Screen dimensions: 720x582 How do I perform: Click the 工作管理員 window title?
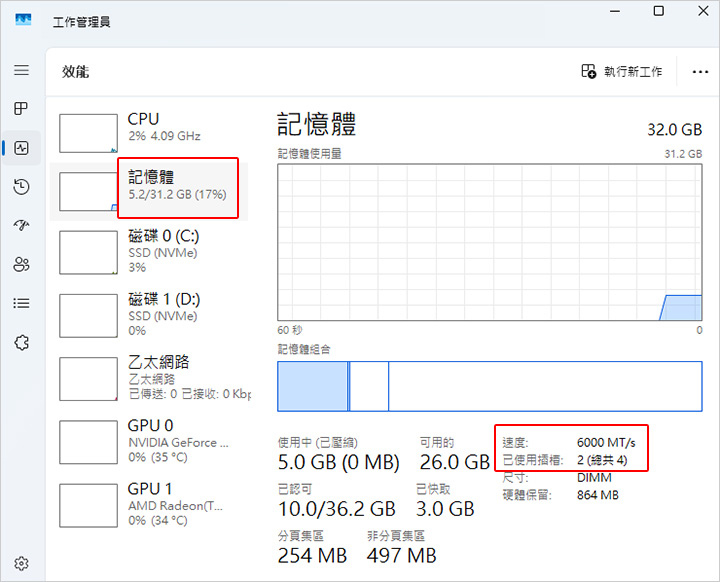click(x=82, y=22)
